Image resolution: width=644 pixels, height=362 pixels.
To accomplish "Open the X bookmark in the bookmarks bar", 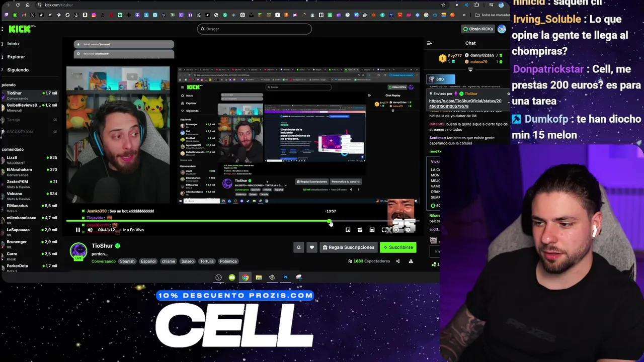I will (33, 15).
